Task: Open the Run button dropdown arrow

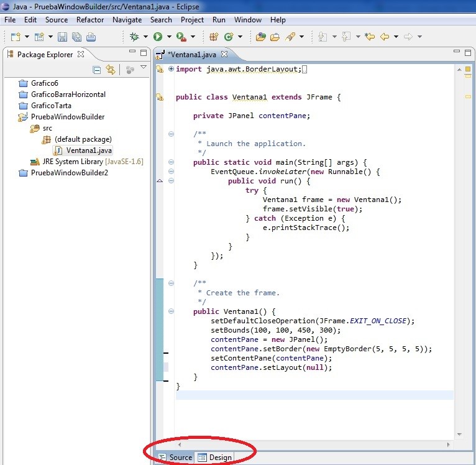Action: click(x=168, y=37)
